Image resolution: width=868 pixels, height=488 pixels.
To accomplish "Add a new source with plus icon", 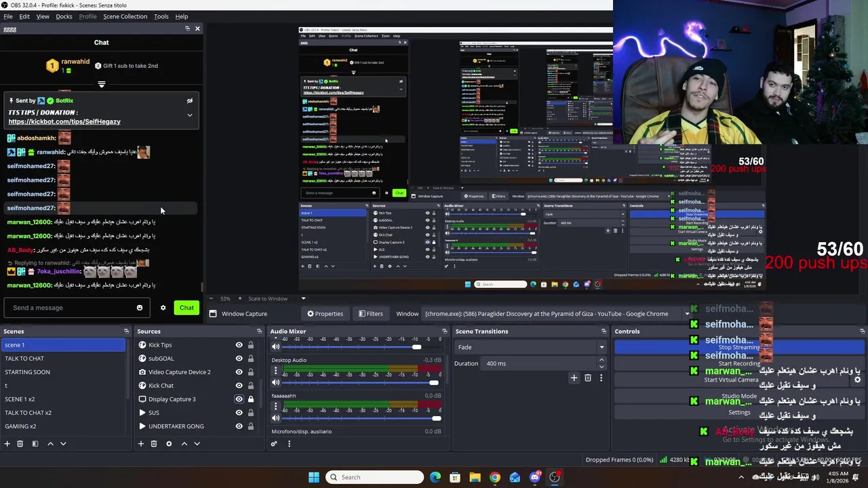I will 141,444.
